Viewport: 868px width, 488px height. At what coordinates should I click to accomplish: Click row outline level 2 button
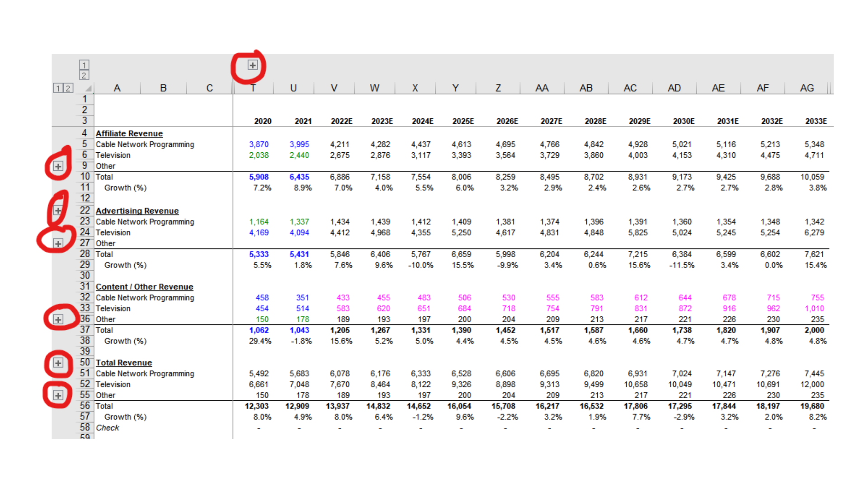click(68, 88)
